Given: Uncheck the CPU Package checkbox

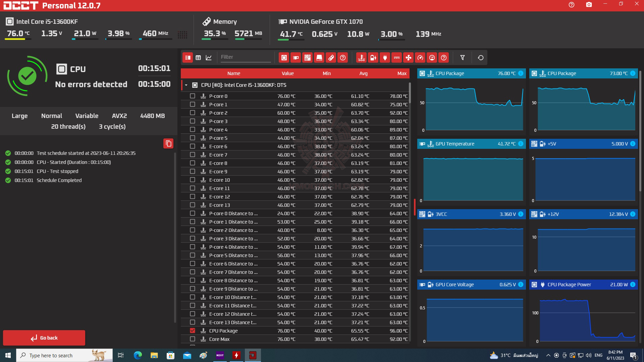Looking at the screenshot, I should (x=193, y=330).
